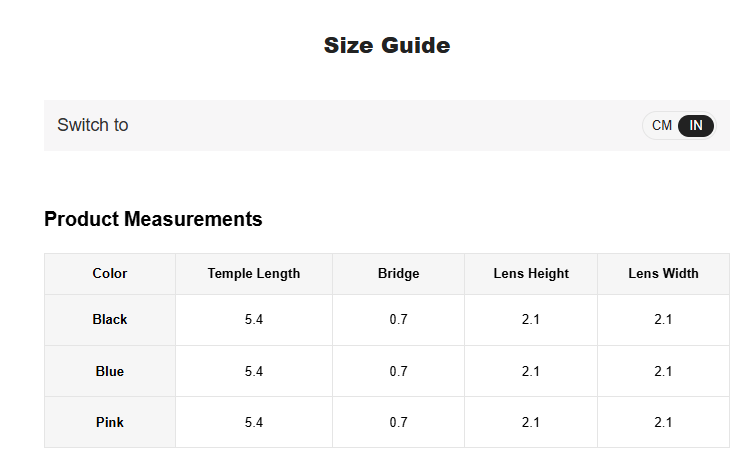Click the Pink color row label
754x460 pixels.
point(110,423)
